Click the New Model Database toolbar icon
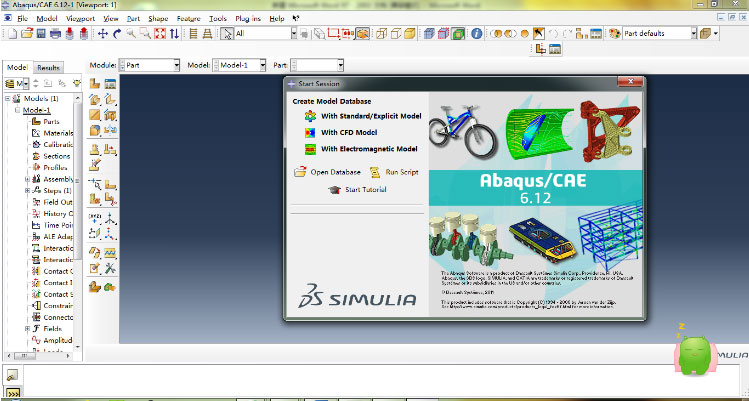This screenshot has width=749, height=401. [10, 33]
